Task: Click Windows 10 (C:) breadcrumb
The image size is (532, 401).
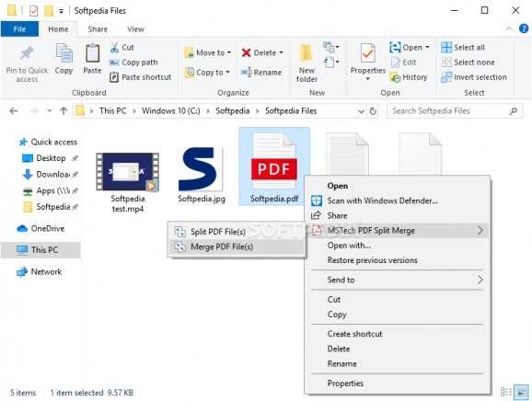Action: pyautogui.click(x=171, y=111)
